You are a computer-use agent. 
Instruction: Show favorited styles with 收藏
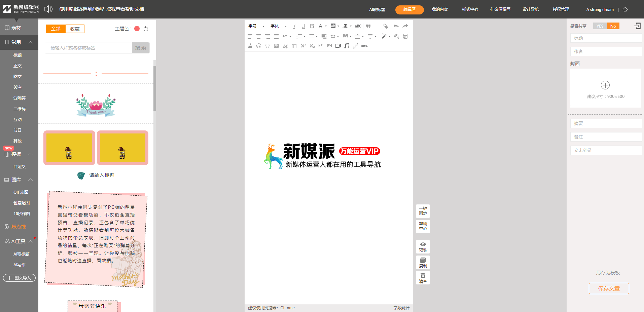click(75, 29)
